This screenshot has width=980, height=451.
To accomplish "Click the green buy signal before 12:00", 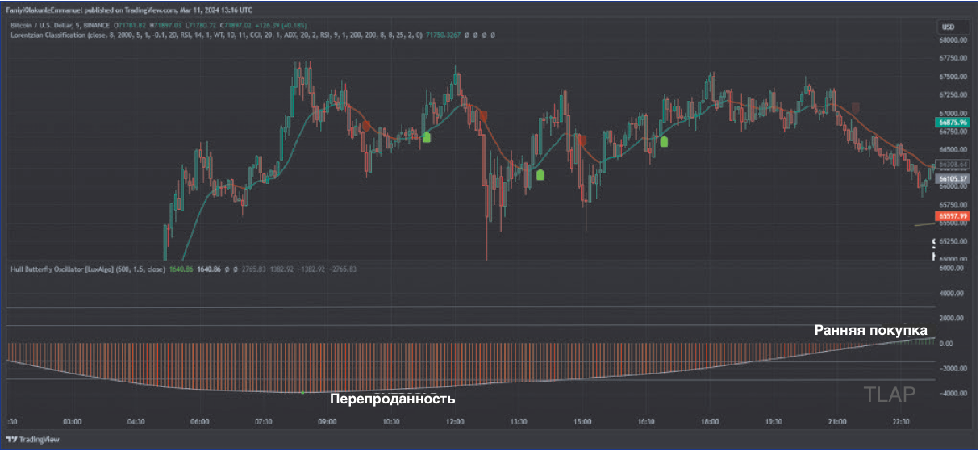I will pos(427,138).
